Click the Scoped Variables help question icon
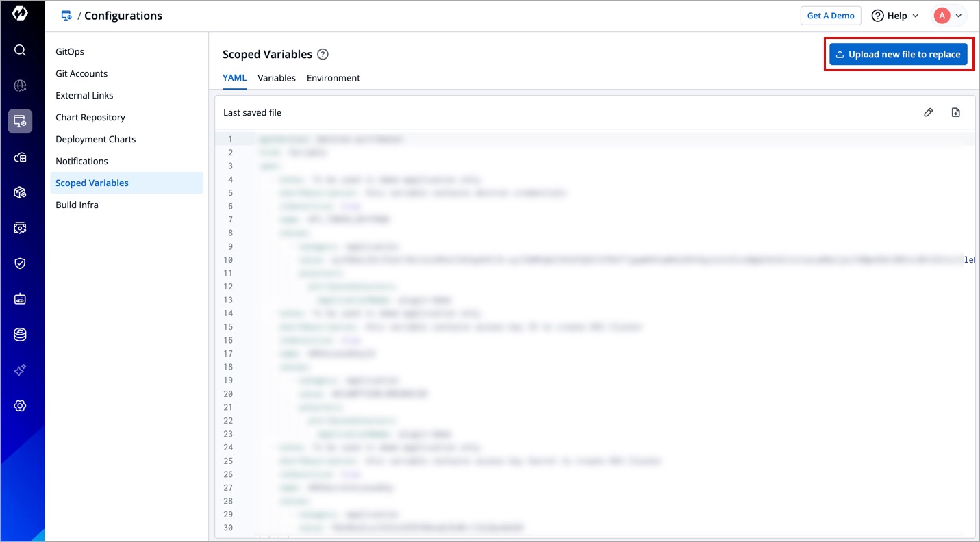980x542 pixels. [323, 55]
